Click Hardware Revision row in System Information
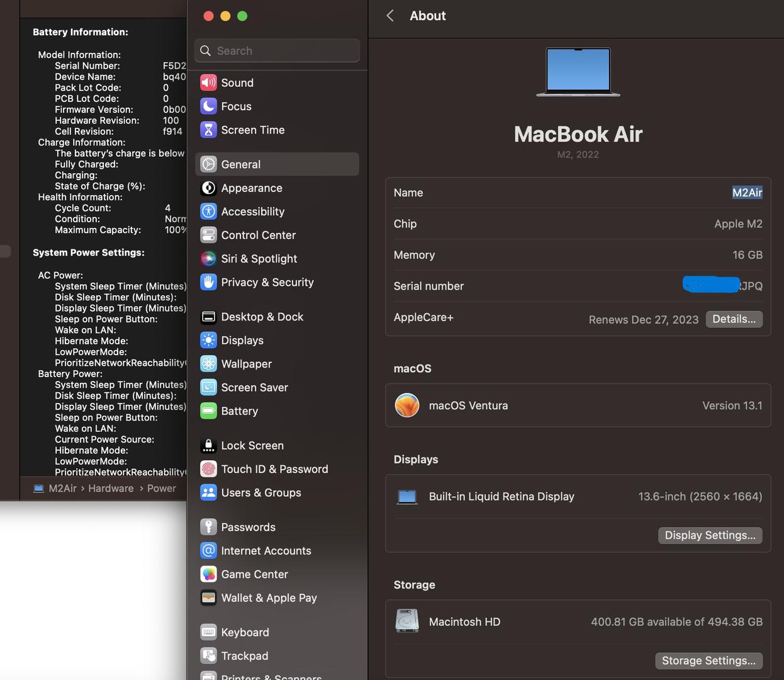This screenshot has height=680, width=784. [x=117, y=120]
